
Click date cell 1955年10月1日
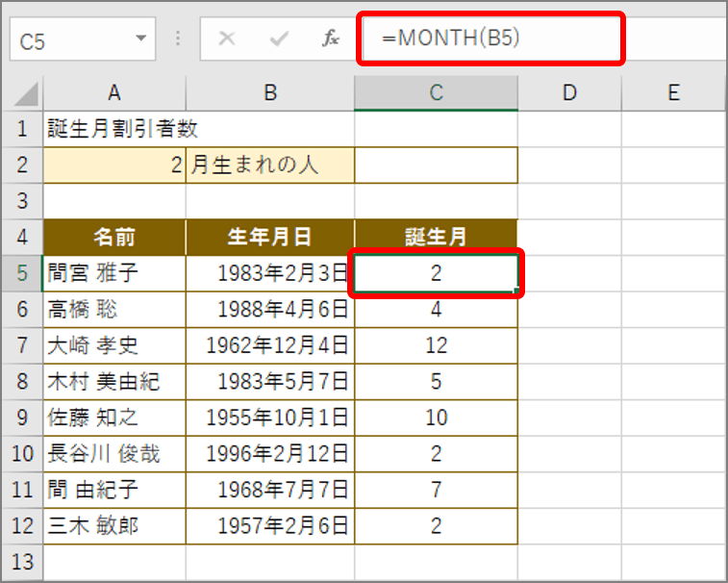(x=270, y=418)
